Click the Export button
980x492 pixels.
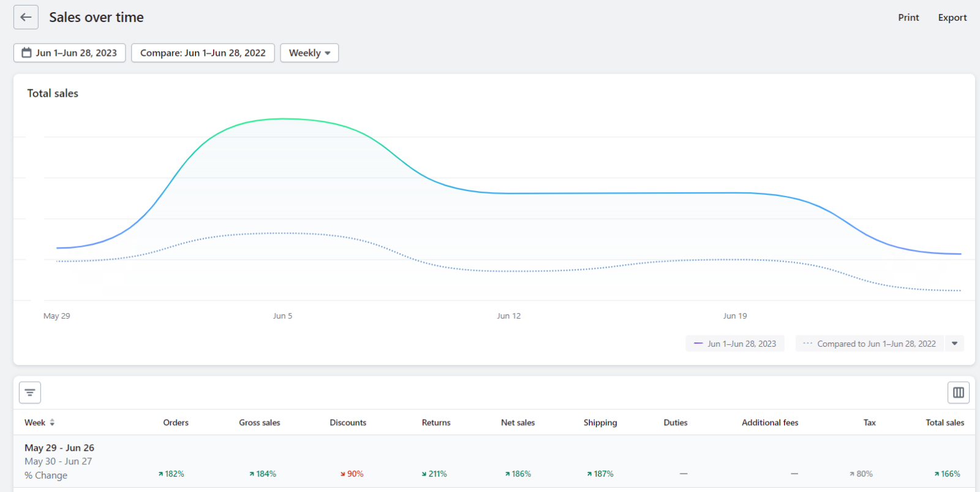(952, 18)
